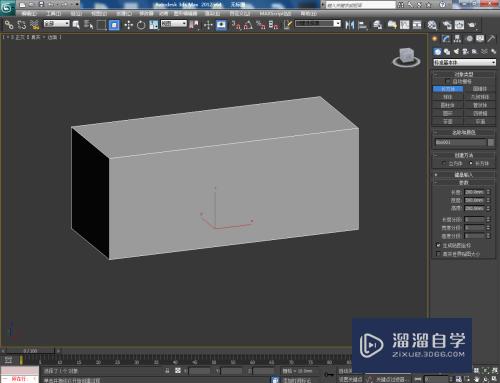500x383 pixels.
Task: Click the Use Pivot Point Center icon
Action: [194, 25]
